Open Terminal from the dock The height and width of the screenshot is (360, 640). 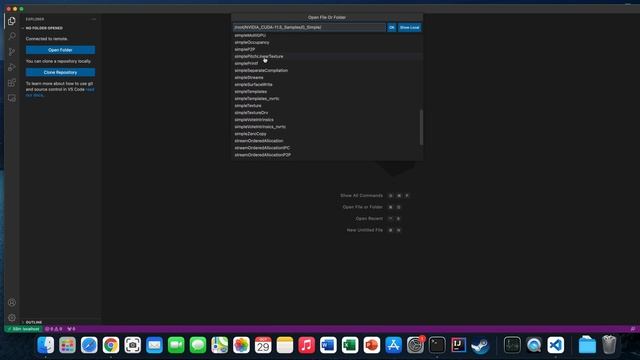437,345
